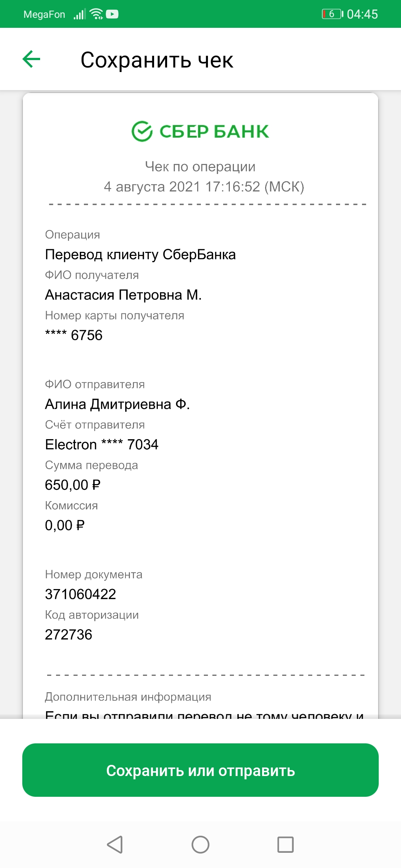The width and height of the screenshot is (401, 868).
Task: Tap the YouTube notification icon
Action: point(112,14)
